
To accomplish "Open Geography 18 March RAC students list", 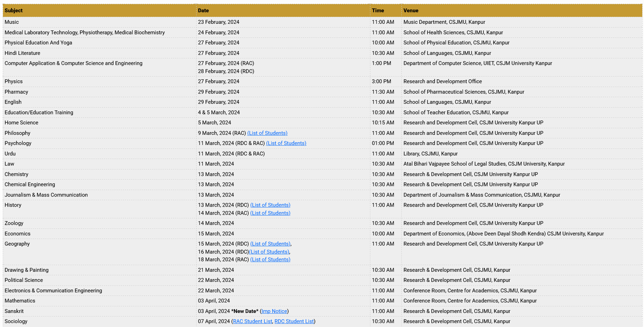I will (270, 259).
